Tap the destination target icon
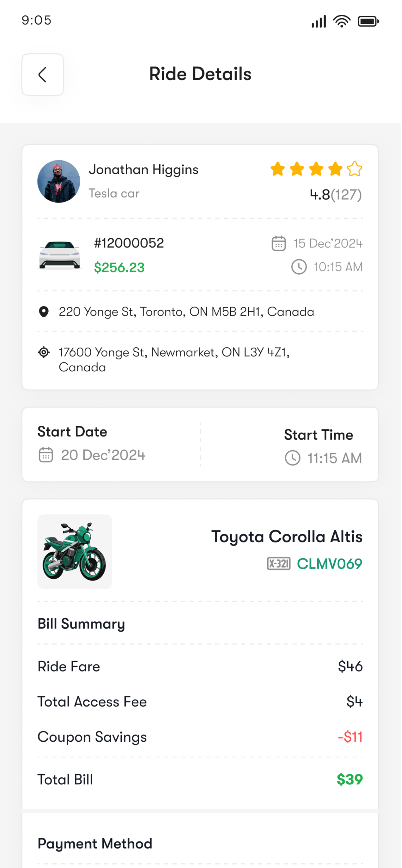 (44, 352)
